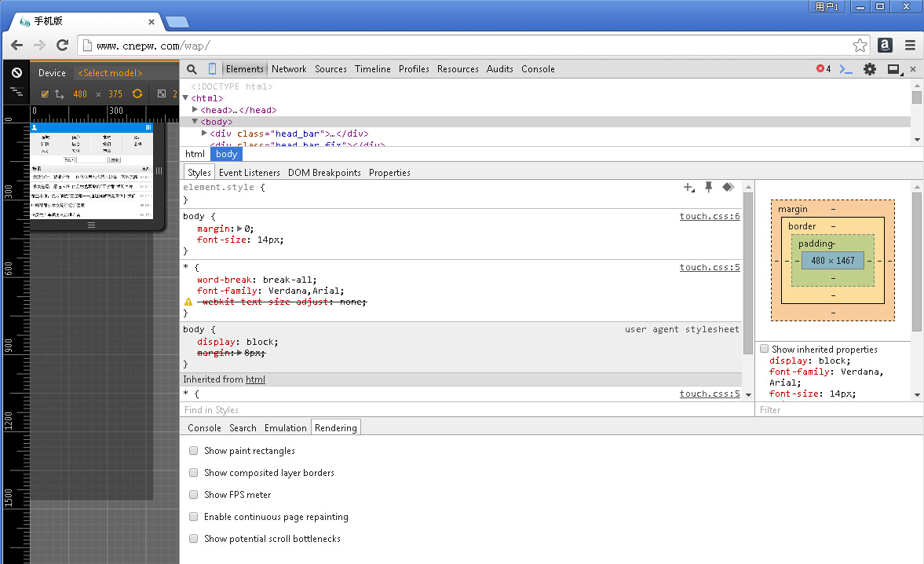Viewport: 924px width, 564px height.
Task: Switch to the Network panel tab
Action: click(x=289, y=69)
